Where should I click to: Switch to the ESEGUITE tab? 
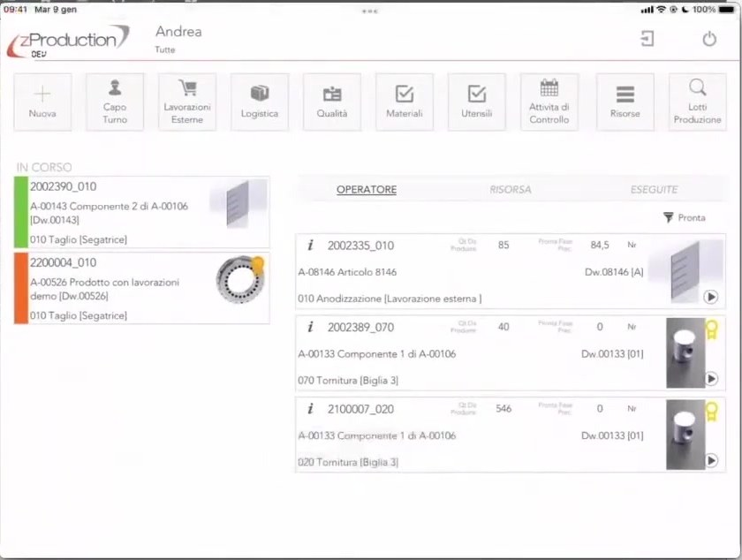(654, 189)
